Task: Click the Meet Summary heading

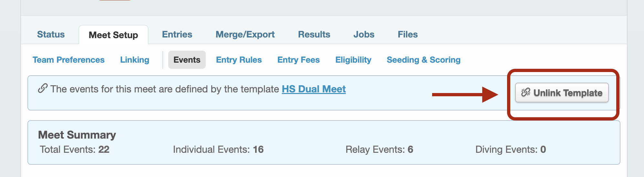Action: tap(77, 135)
